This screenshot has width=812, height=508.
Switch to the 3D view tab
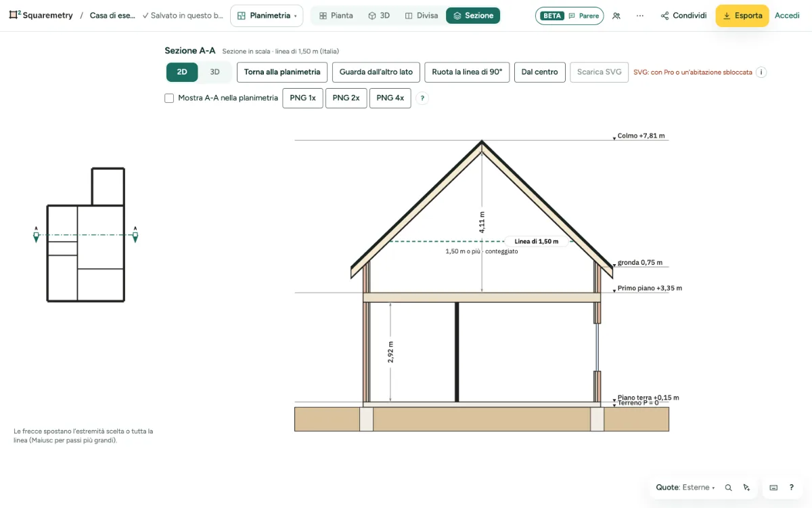(x=379, y=16)
